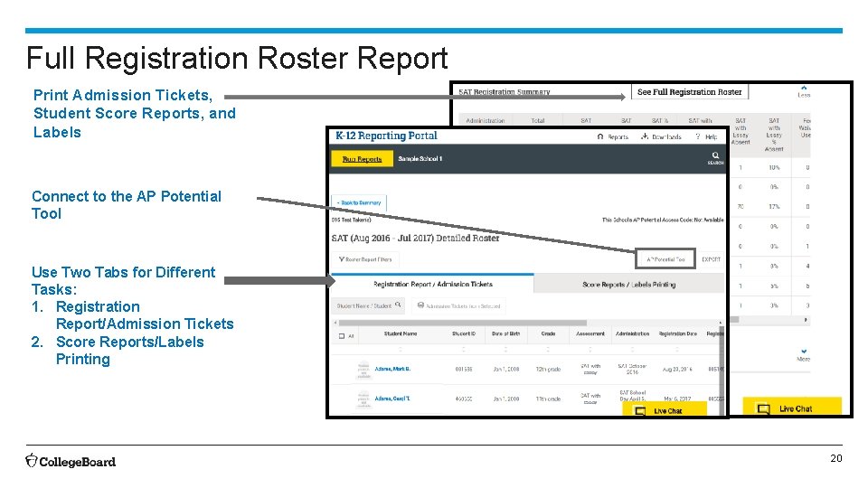Image resolution: width=868 pixels, height=488 pixels.
Task: Open Live Chat in the Detailed Roster window
Action: (665, 410)
